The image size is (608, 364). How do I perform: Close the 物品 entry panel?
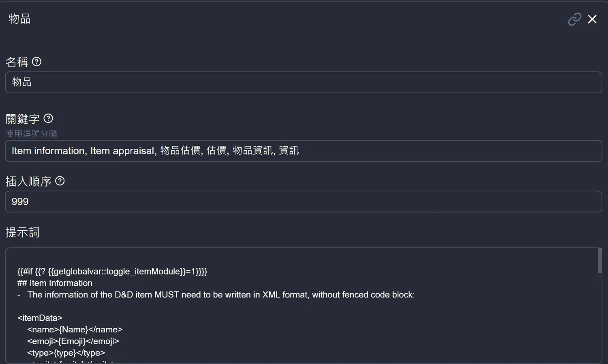592,19
